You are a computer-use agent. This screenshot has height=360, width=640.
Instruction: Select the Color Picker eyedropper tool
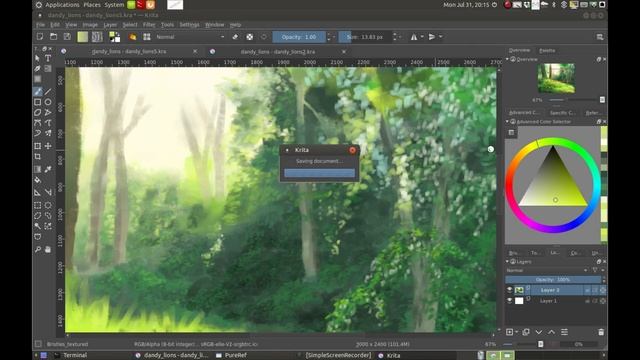tap(48, 169)
